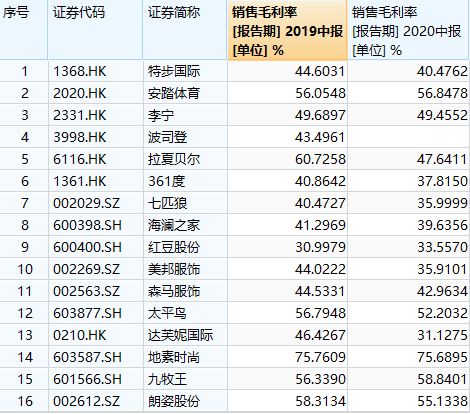This screenshot has width=470, height=414.
Task: Select 2019 value 44.0222
Action: 320,269
